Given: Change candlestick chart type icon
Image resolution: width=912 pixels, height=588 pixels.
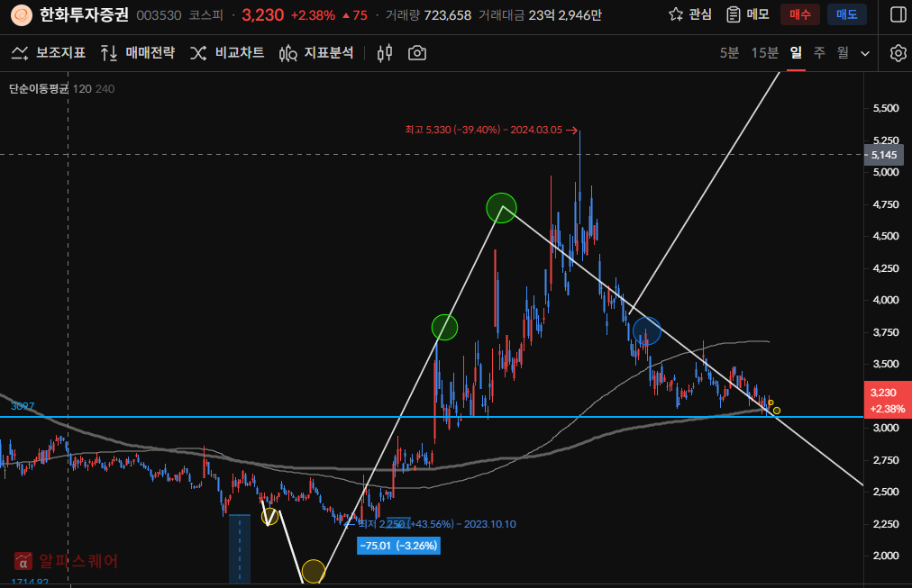Looking at the screenshot, I should 385,53.
